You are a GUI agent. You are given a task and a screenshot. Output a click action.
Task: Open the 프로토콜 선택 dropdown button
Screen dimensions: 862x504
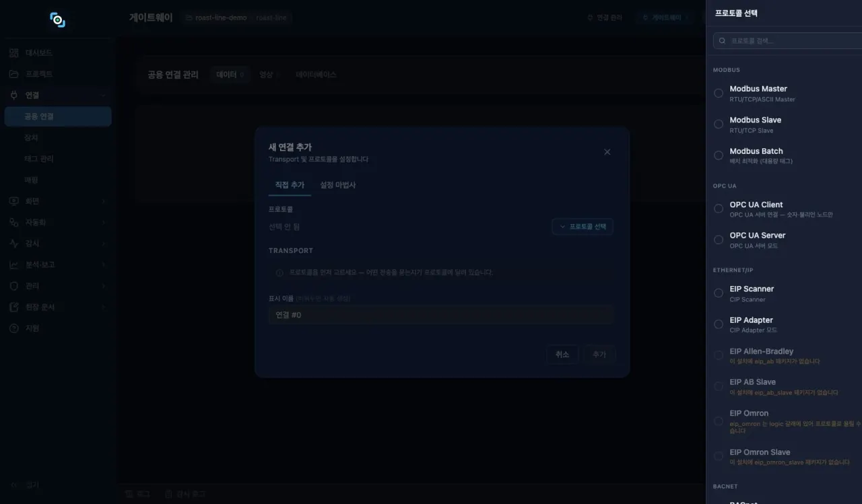tap(583, 227)
